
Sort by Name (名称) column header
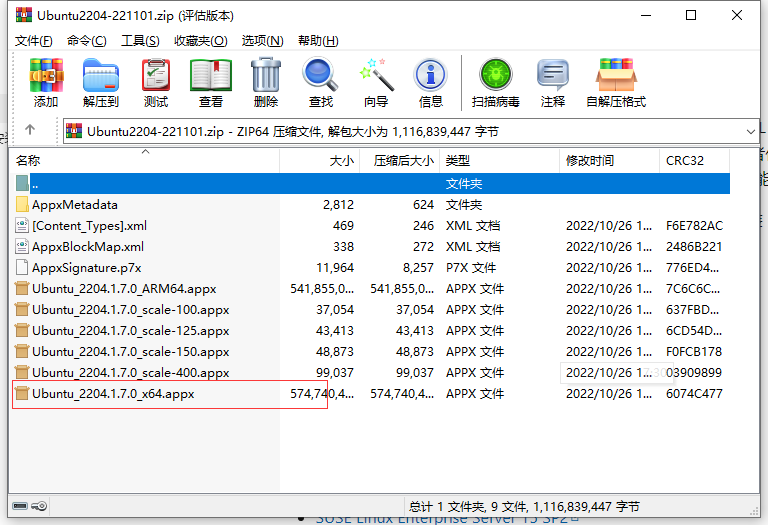click(145, 160)
